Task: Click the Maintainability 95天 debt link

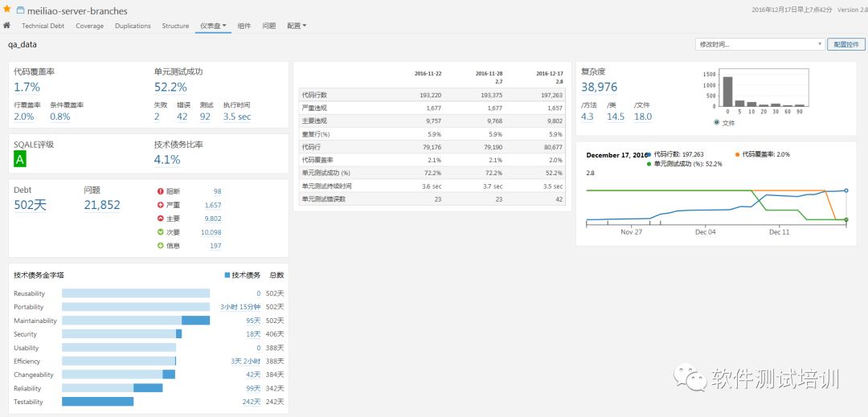Action: tap(253, 321)
